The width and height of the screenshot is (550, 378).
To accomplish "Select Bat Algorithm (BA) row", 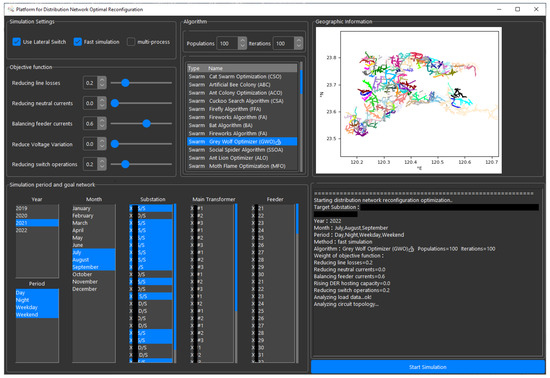I will tap(242, 125).
